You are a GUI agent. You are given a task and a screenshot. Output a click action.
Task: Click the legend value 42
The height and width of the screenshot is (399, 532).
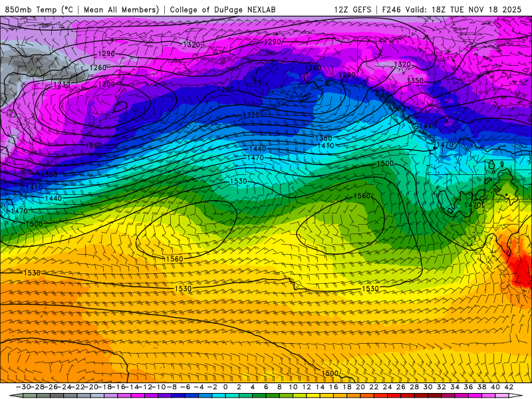[509, 387]
